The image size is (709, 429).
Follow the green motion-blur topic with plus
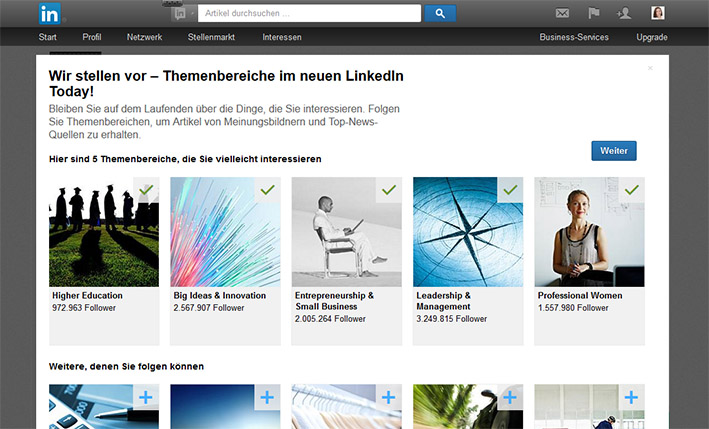click(510, 397)
